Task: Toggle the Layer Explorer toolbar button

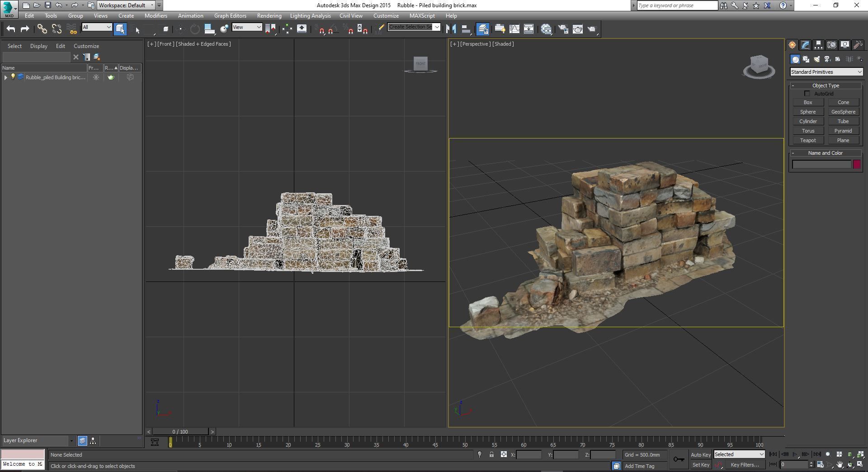Action: pyautogui.click(x=483, y=29)
